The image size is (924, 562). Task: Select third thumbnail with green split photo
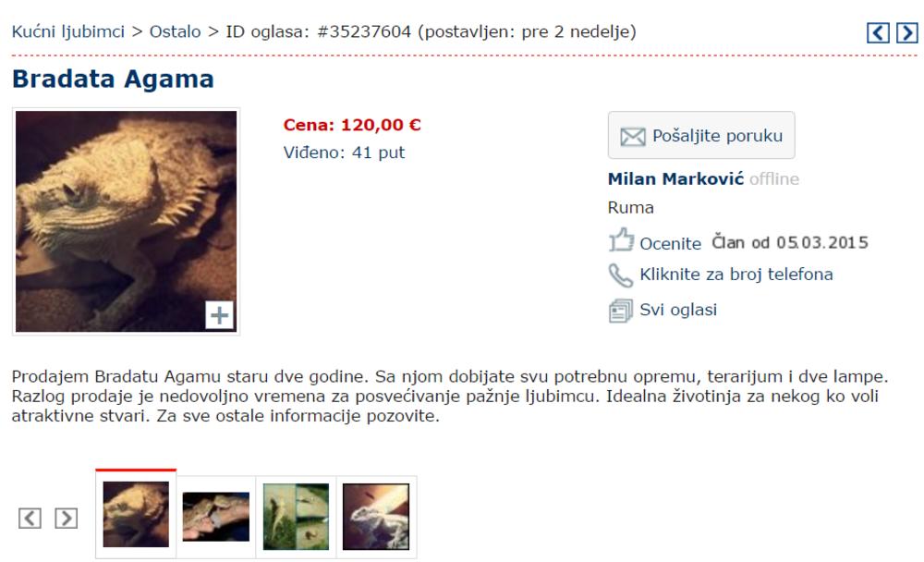pos(297,518)
